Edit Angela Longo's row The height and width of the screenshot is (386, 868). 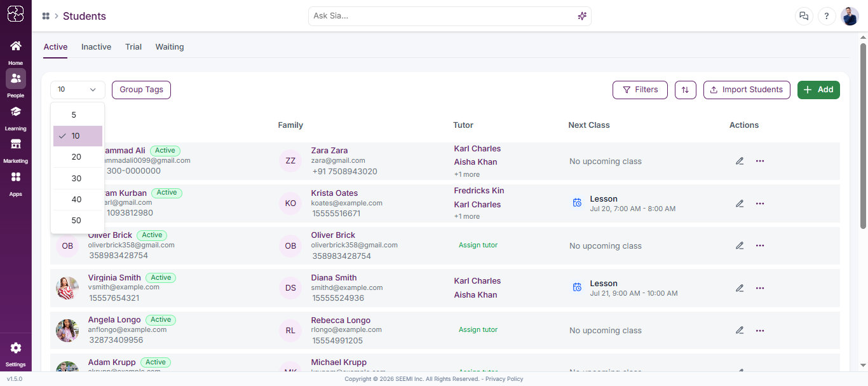tap(740, 330)
